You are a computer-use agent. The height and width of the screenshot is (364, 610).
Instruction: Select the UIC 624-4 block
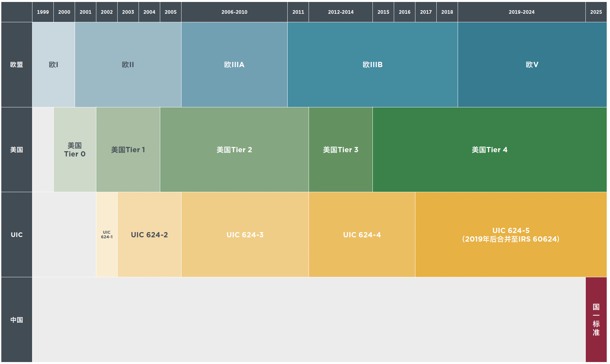[362, 235]
